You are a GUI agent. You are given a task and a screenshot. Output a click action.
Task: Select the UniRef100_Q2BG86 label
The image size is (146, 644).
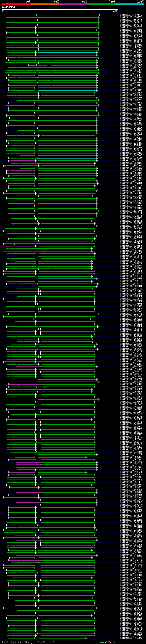tap(131, 344)
